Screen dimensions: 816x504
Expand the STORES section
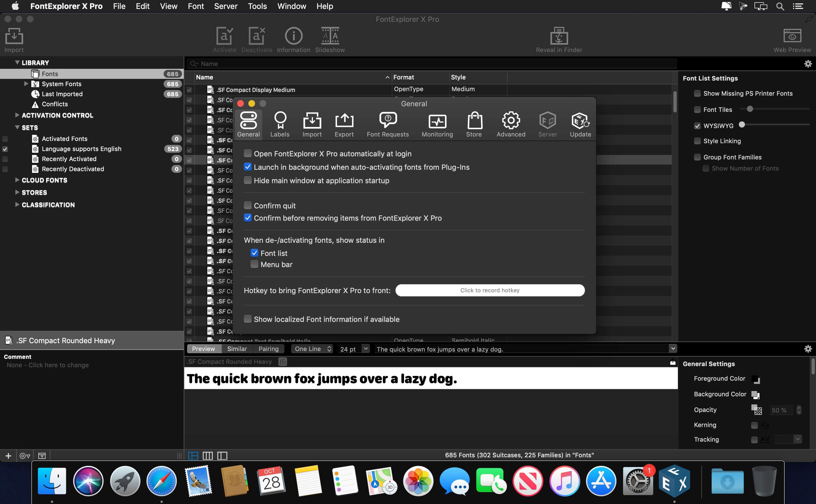pos(17,192)
